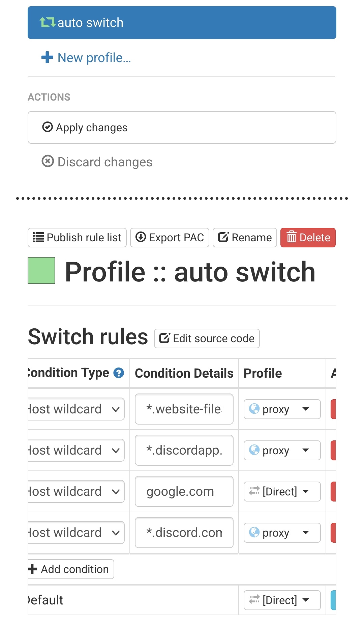Open condition type dropdown for website-files rule

pyautogui.click(x=76, y=409)
